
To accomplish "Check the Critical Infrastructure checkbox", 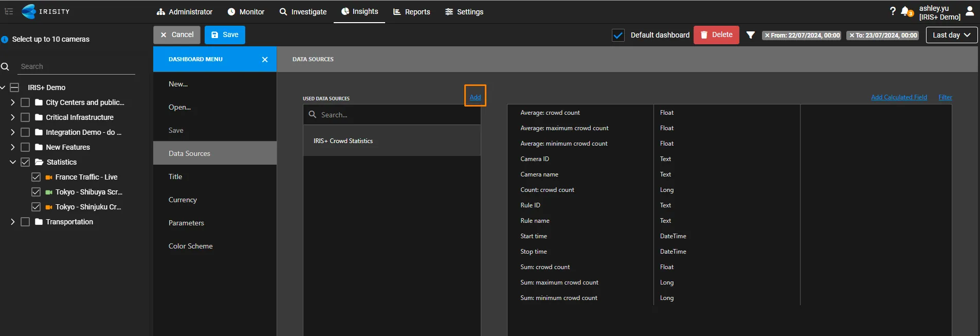I will 25,117.
